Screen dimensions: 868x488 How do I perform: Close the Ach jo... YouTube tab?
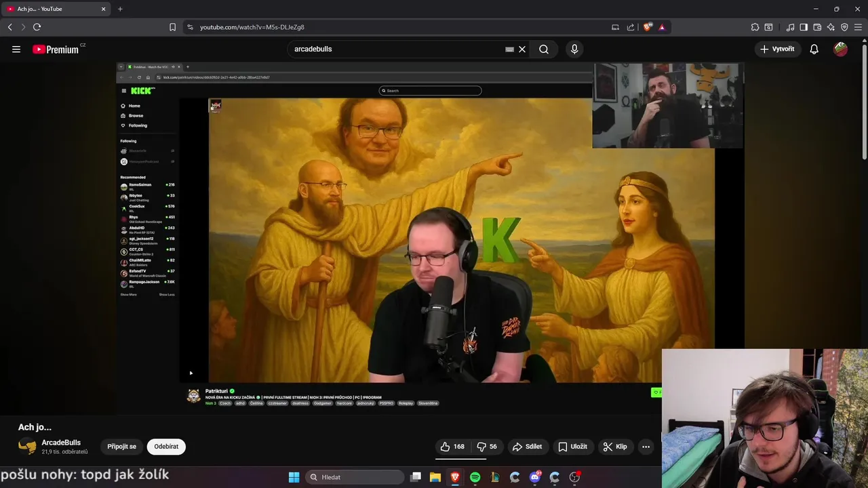(104, 9)
